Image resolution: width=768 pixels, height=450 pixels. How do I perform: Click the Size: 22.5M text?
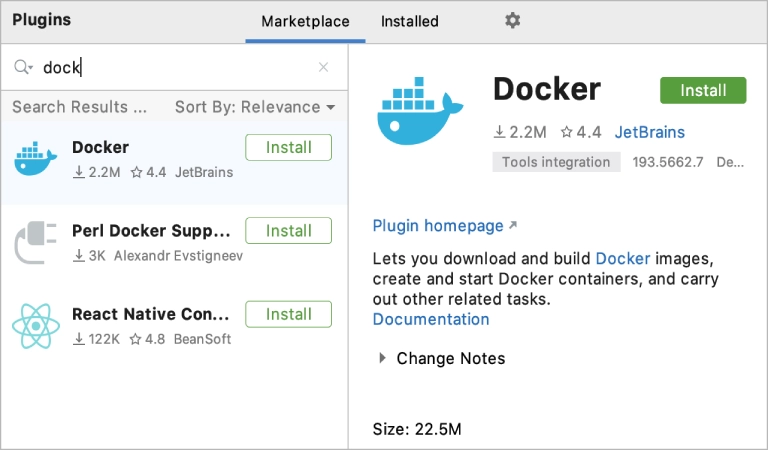coord(417,429)
